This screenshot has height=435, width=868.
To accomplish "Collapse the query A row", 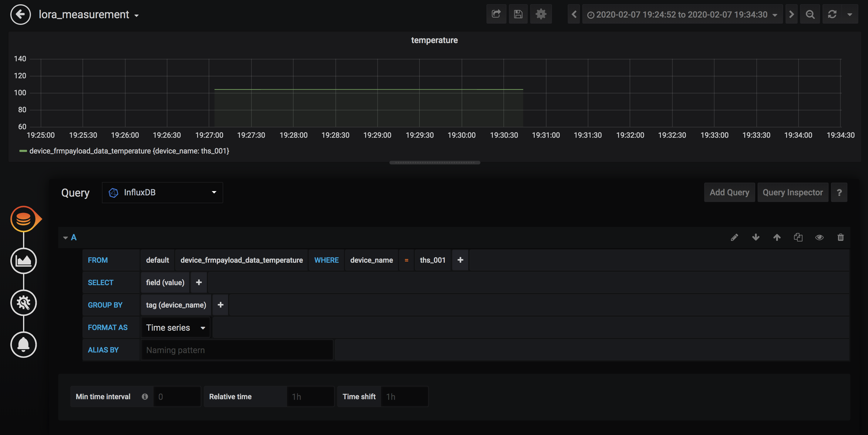I will (x=66, y=237).
